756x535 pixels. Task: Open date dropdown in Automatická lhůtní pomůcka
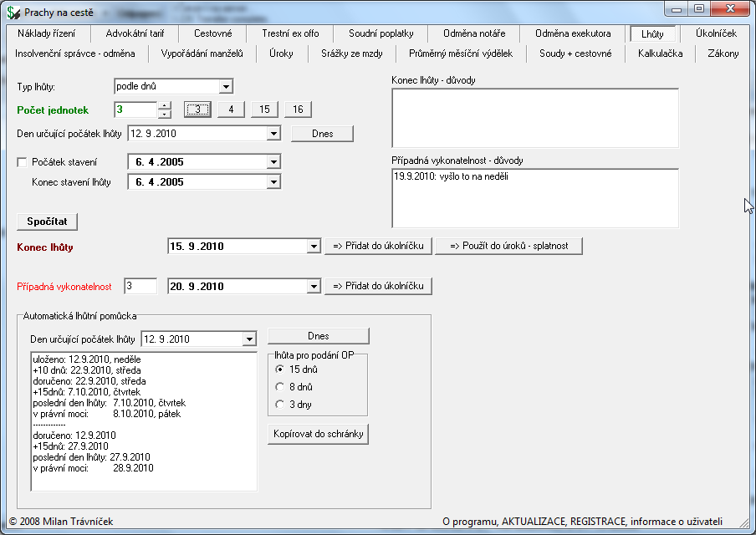click(248, 339)
